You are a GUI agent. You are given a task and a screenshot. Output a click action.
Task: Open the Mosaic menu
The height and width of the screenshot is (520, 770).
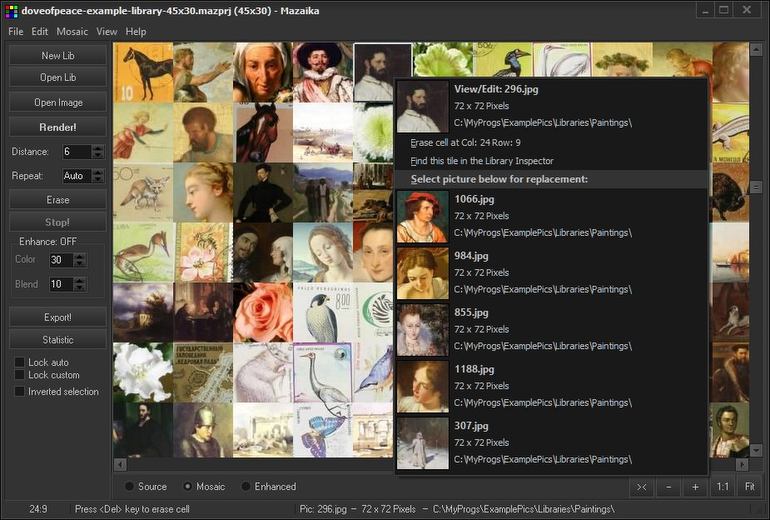click(x=72, y=31)
